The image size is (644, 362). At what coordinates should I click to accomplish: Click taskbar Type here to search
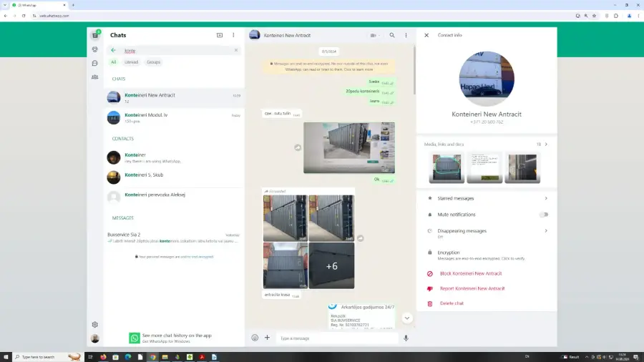[x=48, y=357]
